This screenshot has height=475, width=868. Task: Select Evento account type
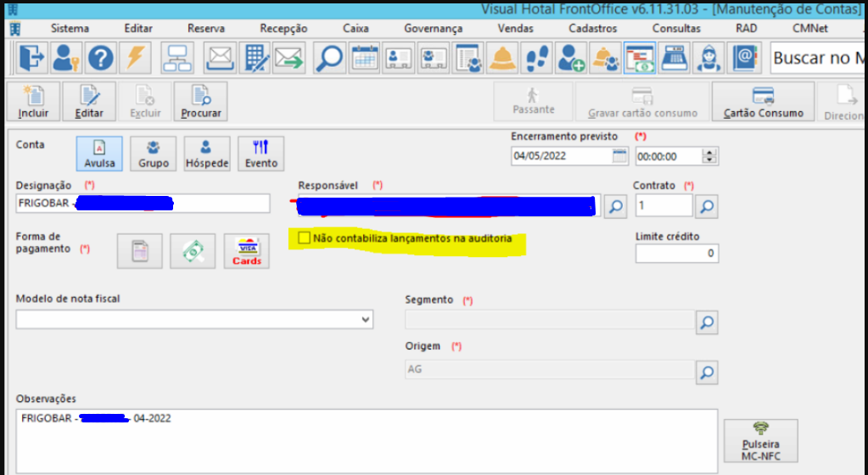click(x=260, y=154)
